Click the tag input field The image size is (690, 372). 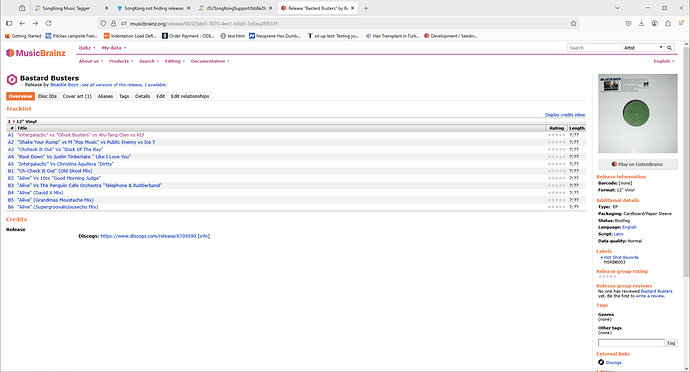pyautogui.click(x=631, y=343)
